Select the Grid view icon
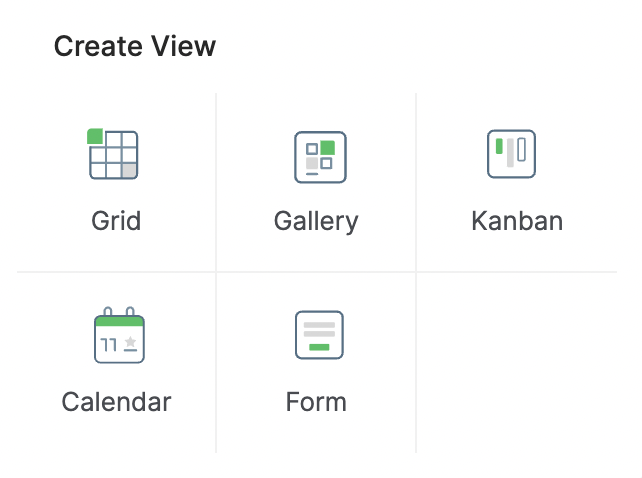Screen dimensions: 642x478 click(x=114, y=155)
